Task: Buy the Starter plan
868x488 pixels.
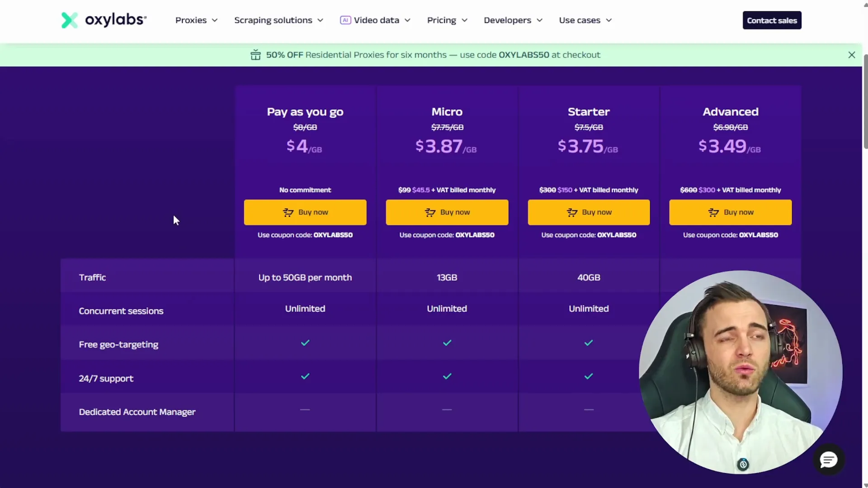Action: click(589, 212)
